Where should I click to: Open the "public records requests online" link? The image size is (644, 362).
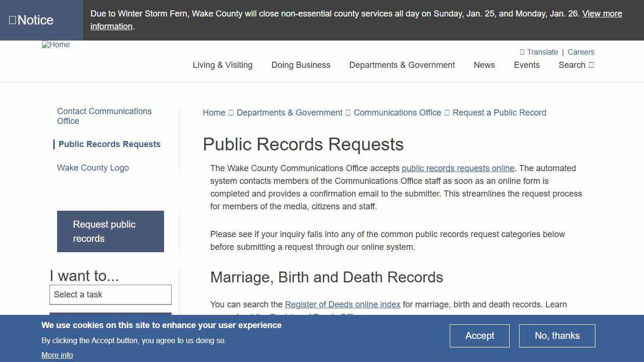[x=458, y=168]
